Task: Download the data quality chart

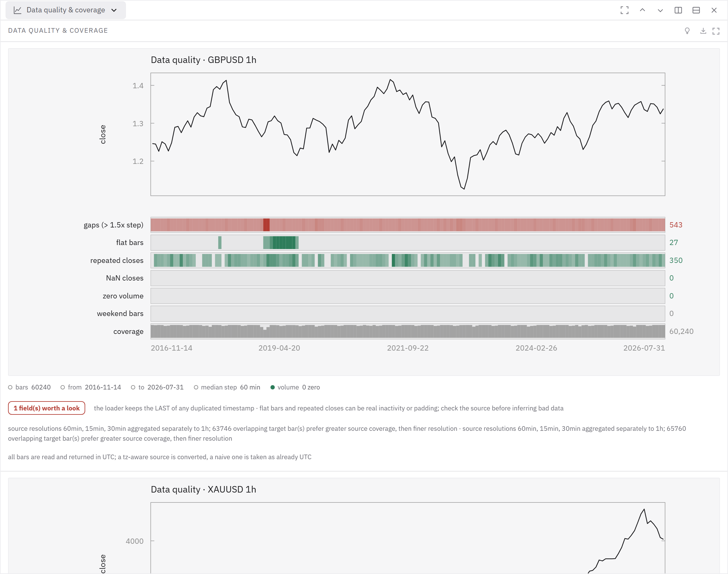Action: click(x=703, y=31)
